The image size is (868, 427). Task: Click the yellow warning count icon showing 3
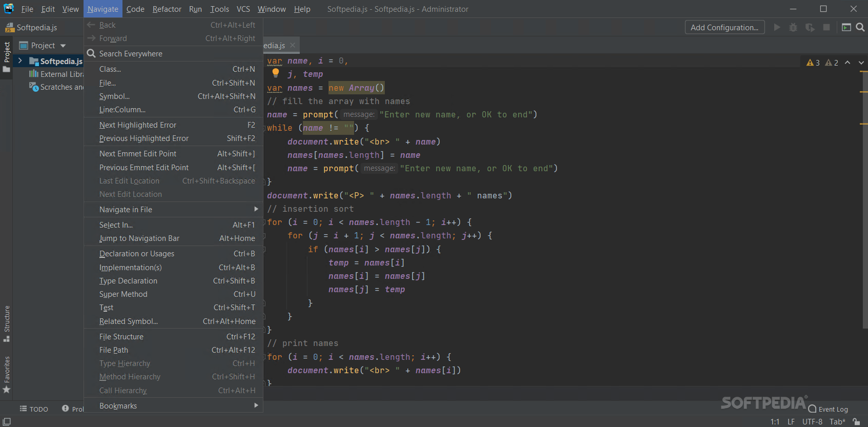(x=813, y=63)
